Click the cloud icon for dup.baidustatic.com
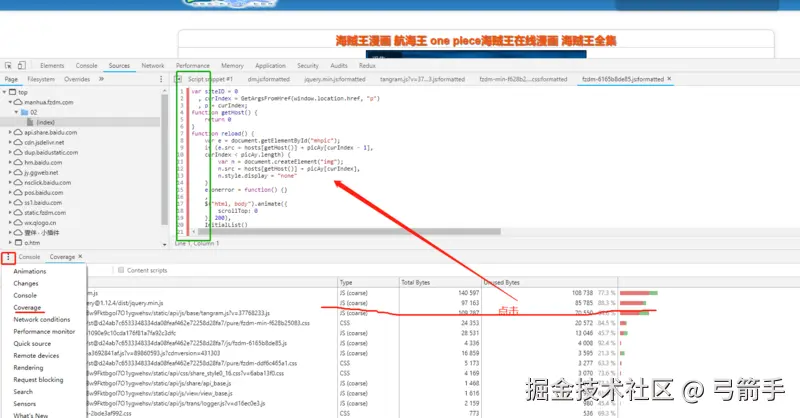The width and height of the screenshot is (800, 418). click(x=18, y=152)
